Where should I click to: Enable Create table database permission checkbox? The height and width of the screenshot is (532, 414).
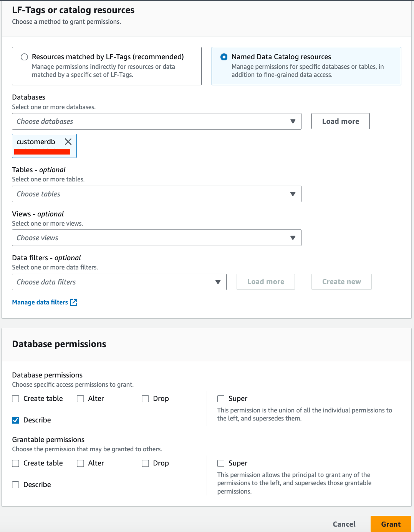tap(16, 399)
